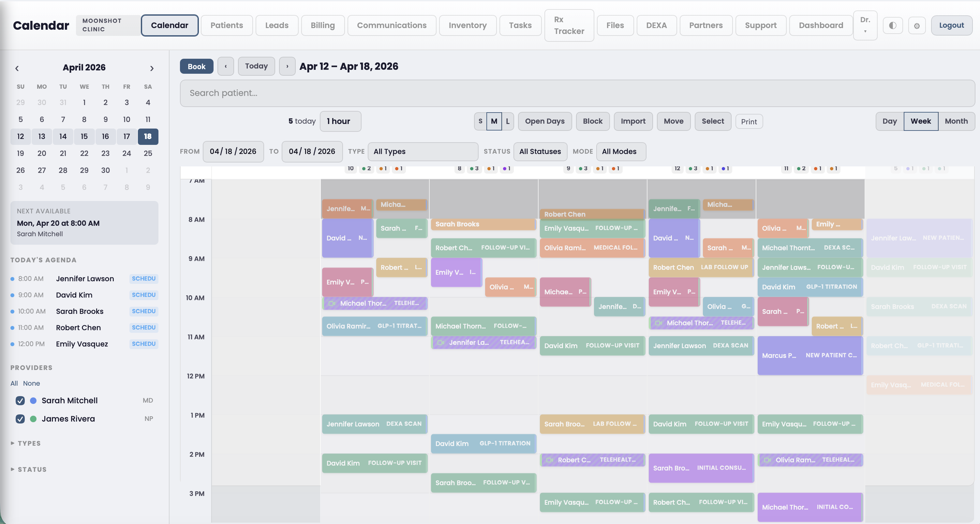Open Sarah Brooks initial consult appointment
This screenshot has height=524, width=980.
point(701,468)
